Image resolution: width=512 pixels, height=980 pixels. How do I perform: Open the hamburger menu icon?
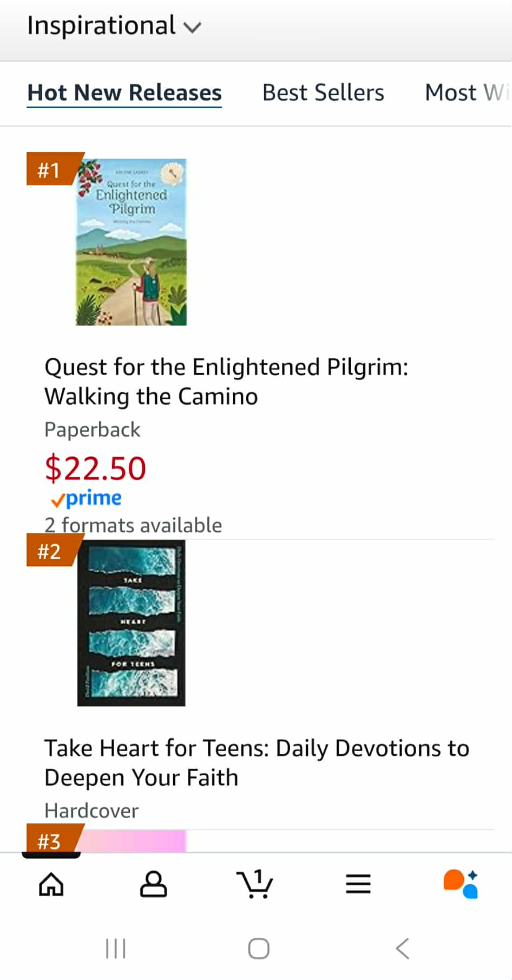[358, 884]
